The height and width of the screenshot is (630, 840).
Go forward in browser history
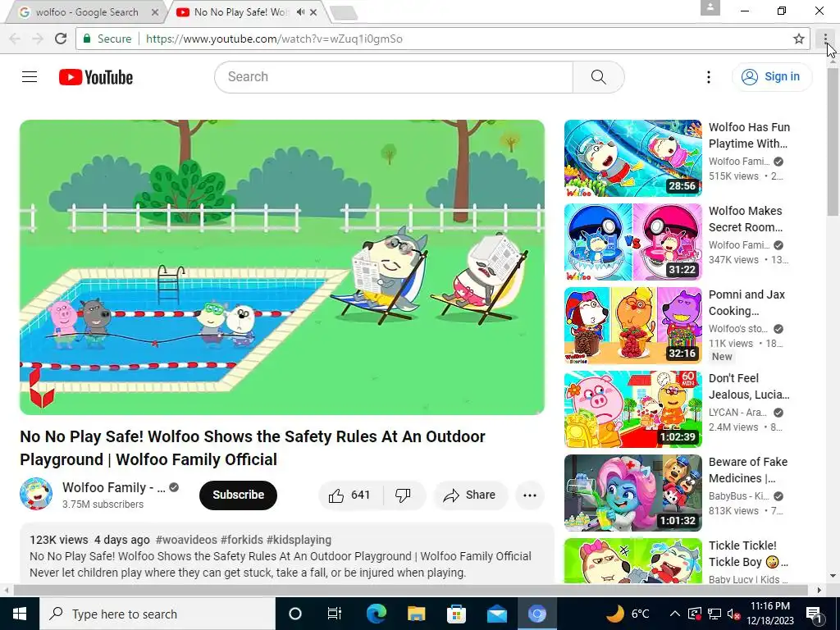click(x=38, y=39)
